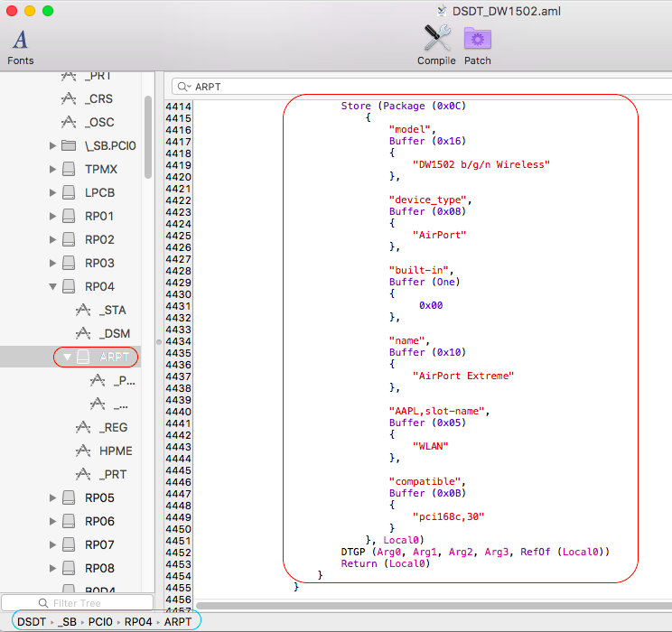Image resolution: width=672 pixels, height=632 pixels.
Task: Click PCI0 in the path breadcrumb
Action: [x=99, y=621]
